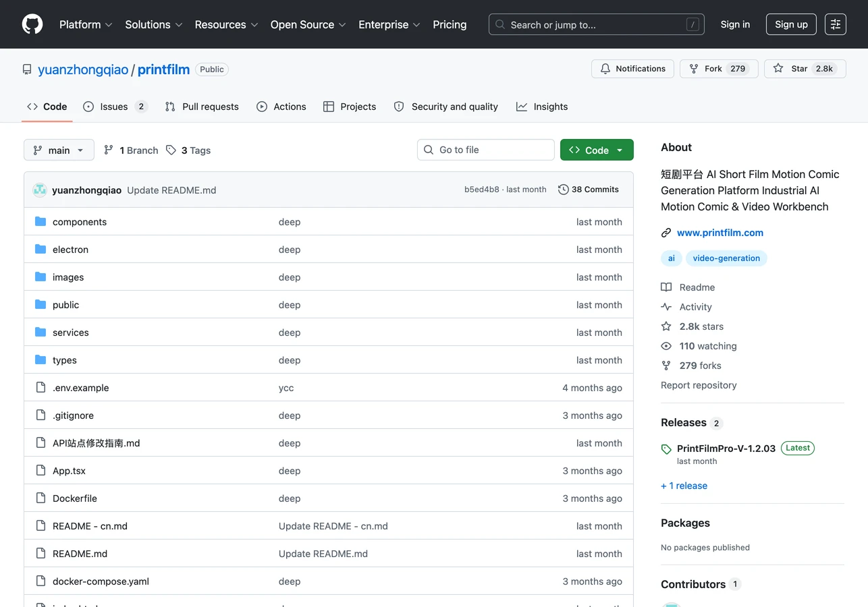Open the appearance settings icon in header

(x=836, y=24)
